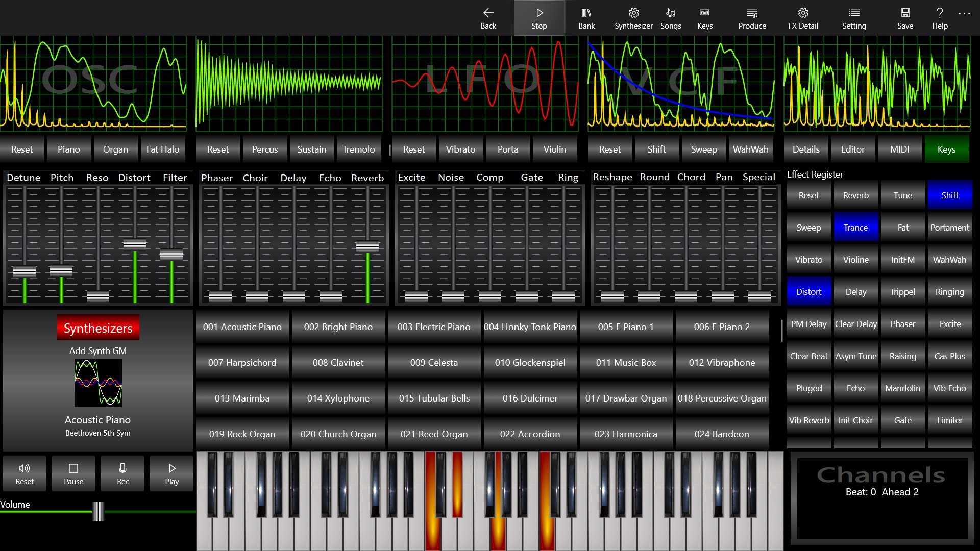Reset the VCF section
The height and width of the screenshot is (551, 980).
coord(609,149)
